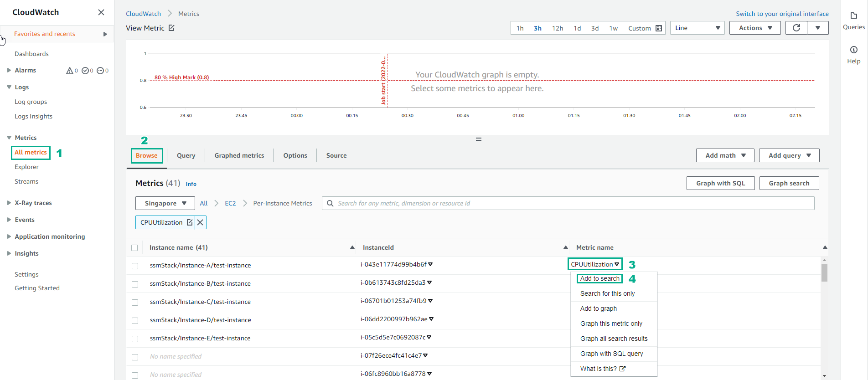Open the Actions dropdown
This screenshot has height=380, width=868.
[755, 28]
